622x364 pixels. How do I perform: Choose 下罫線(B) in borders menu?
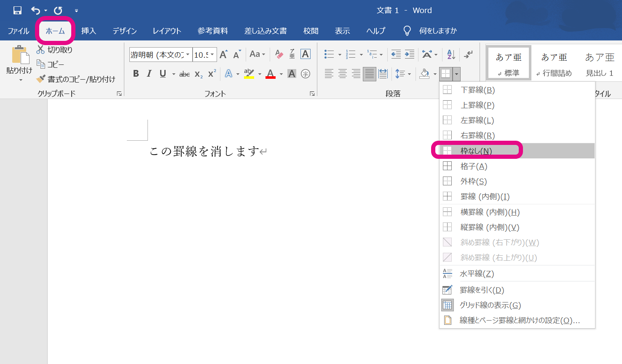[x=517, y=90]
